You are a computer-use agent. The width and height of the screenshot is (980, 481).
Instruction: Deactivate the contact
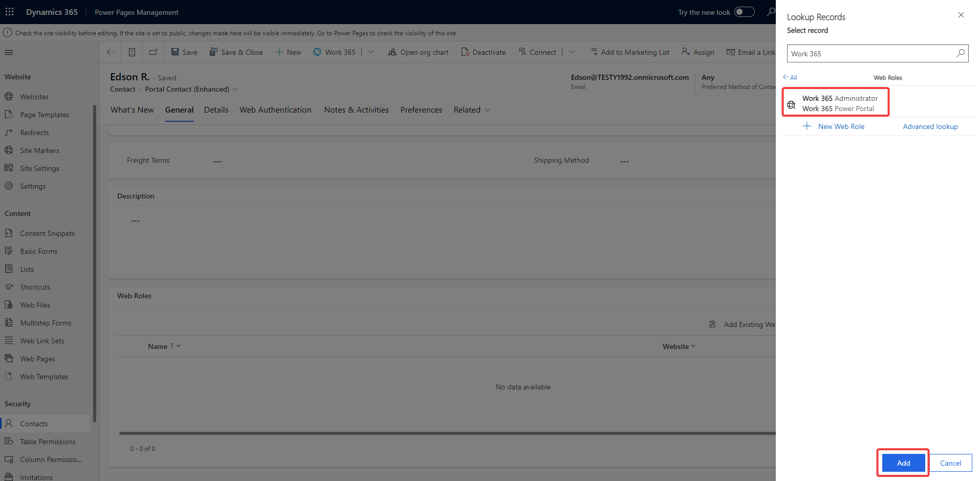coord(483,52)
